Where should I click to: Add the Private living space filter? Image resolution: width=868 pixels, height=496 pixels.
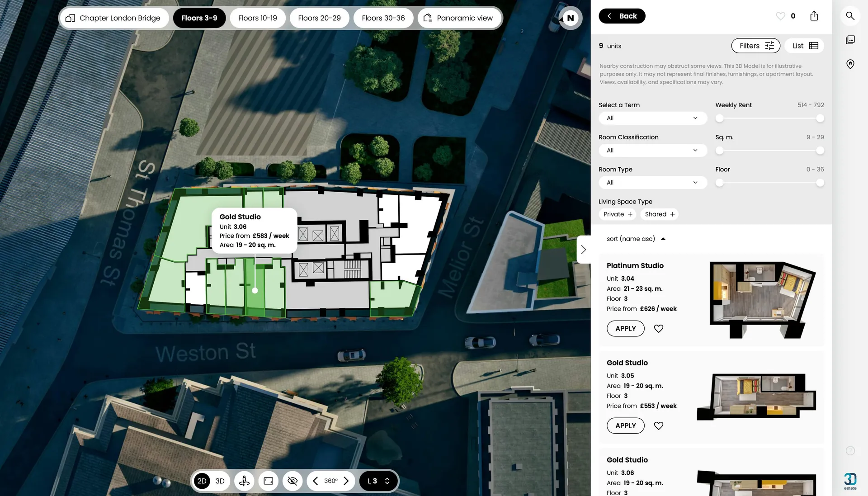point(618,214)
